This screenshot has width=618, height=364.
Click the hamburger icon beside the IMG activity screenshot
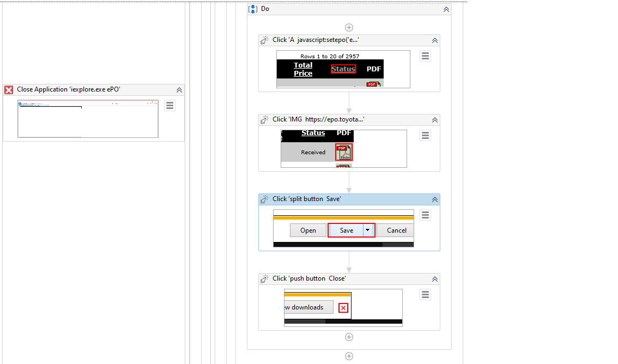click(425, 135)
